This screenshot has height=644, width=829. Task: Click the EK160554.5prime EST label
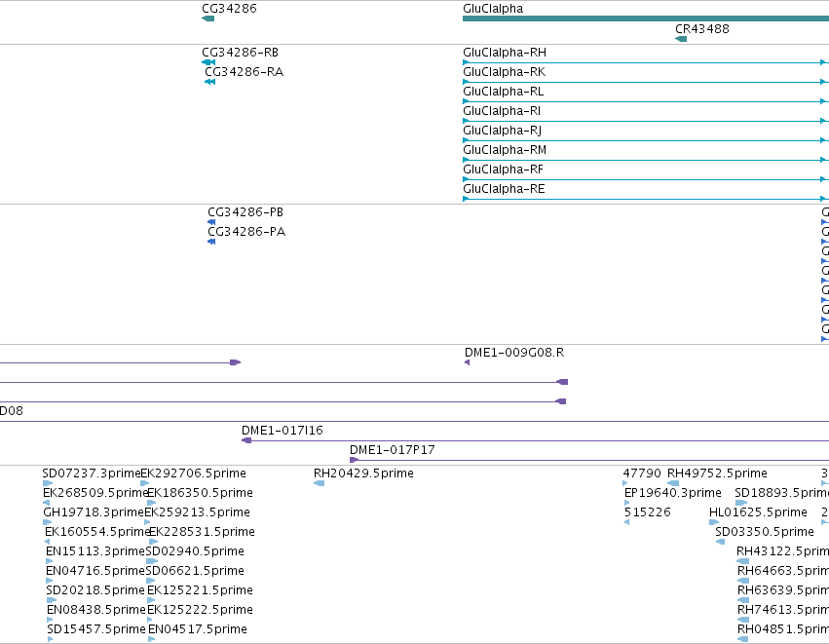97,532
